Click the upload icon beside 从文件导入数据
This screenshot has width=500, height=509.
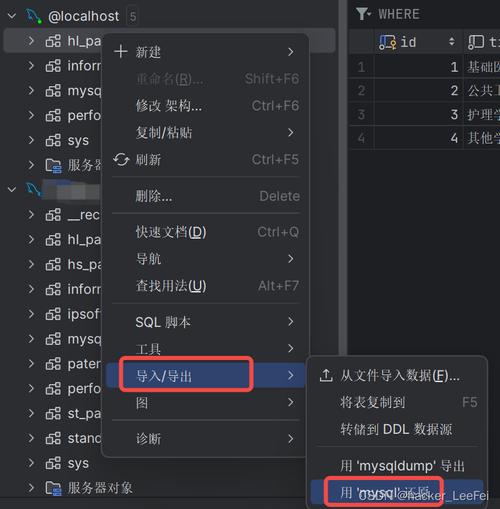[x=326, y=376]
